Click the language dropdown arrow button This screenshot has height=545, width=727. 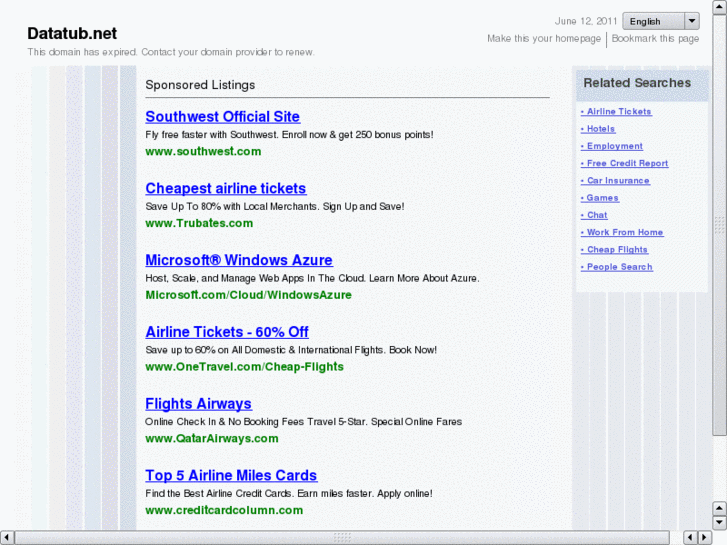(x=692, y=21)
